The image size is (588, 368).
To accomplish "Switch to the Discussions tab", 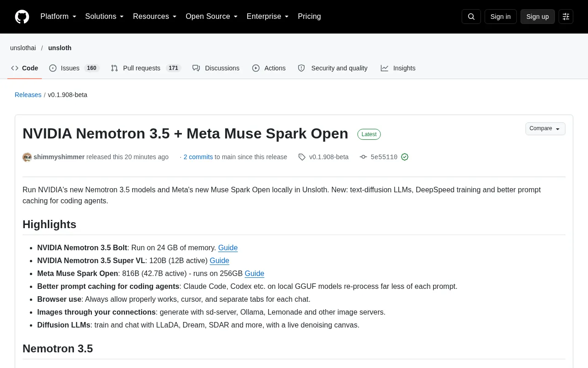I will click(x=216, y=68).
